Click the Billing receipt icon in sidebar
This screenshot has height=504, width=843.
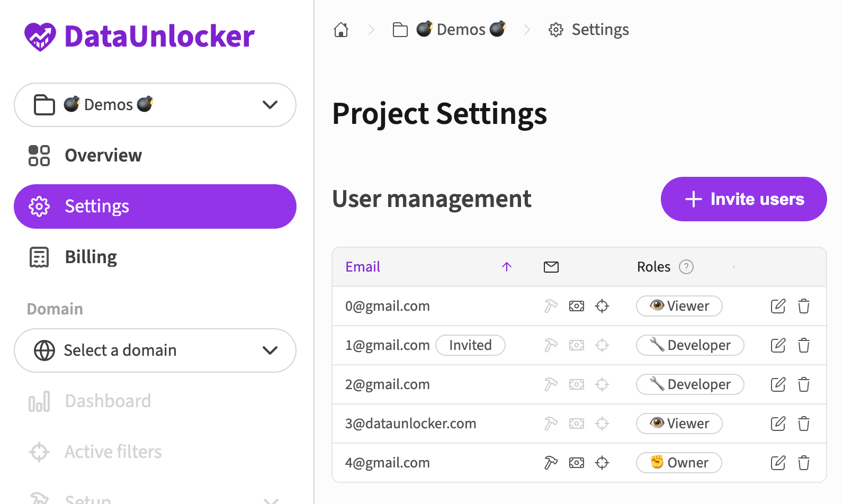39,257
